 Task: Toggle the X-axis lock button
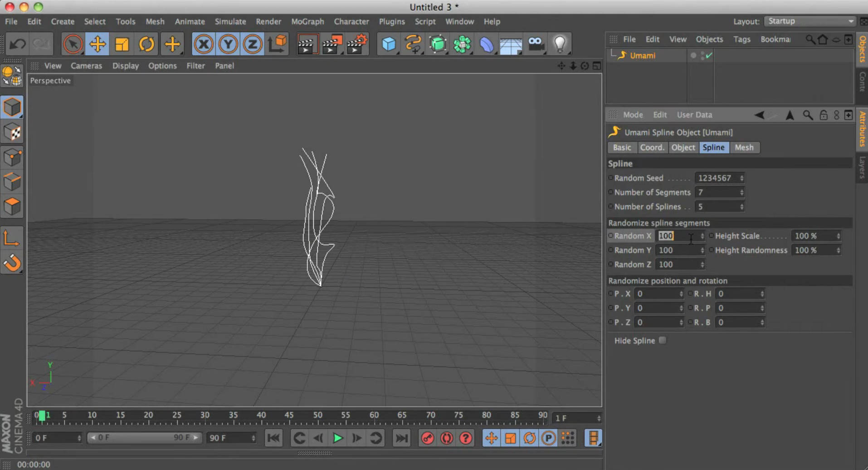(x=203, y=44)
